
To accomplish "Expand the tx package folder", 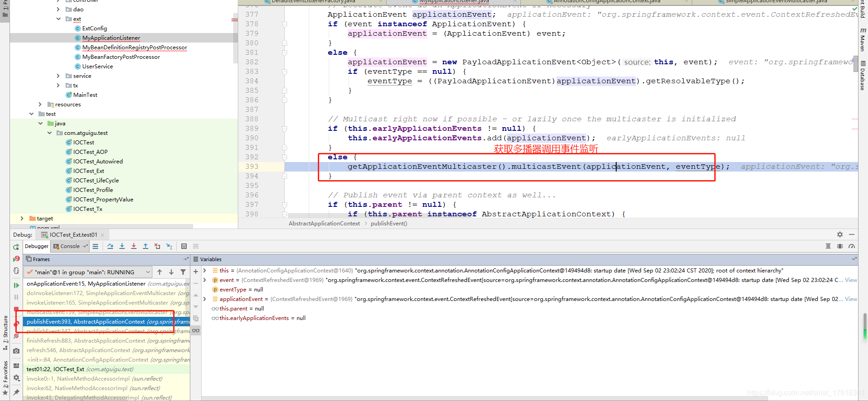I will [x=58, y=85].
